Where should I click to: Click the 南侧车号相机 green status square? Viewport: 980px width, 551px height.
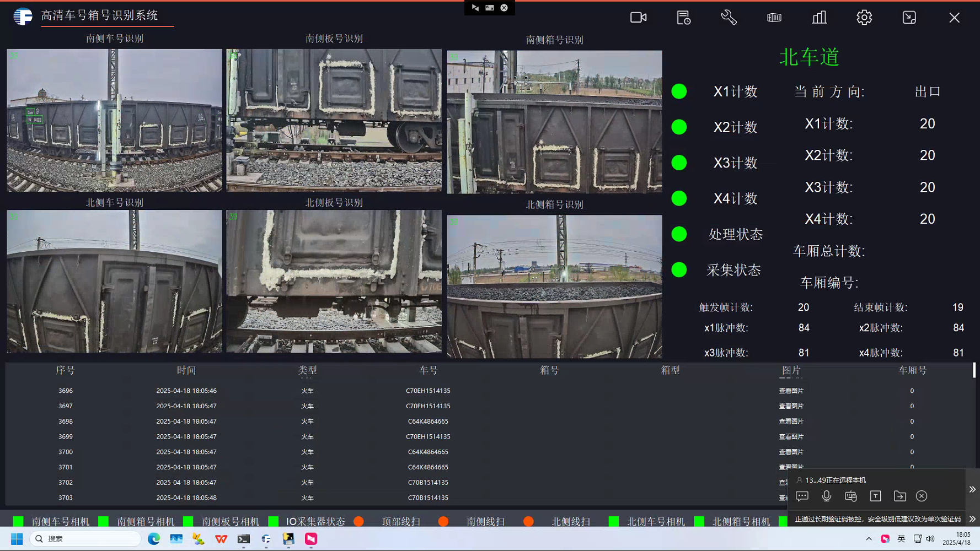click(18, 521)
